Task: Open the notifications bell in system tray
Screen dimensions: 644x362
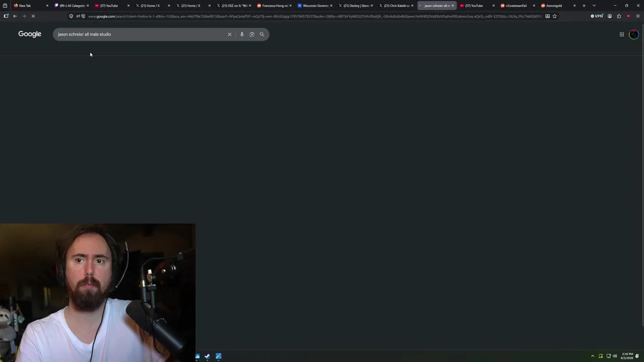Action: click(x=637, y=356)
